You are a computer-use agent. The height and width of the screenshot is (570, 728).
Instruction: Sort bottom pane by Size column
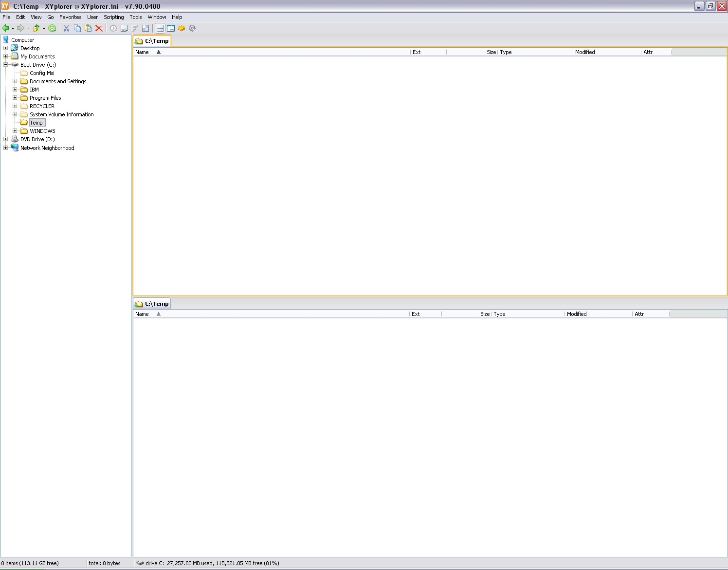pos(485,314)
